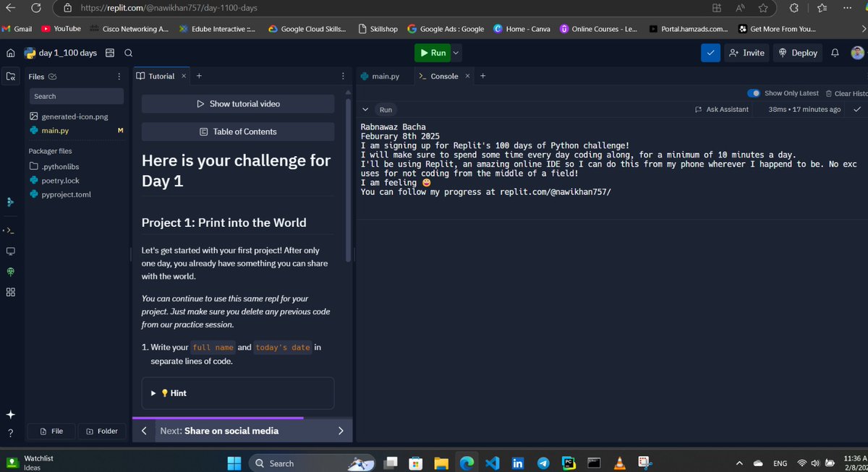This screenshot has height=472, width=868.
Task: Add a new tab next to Tutorial
Action: (x=199, y=76)
